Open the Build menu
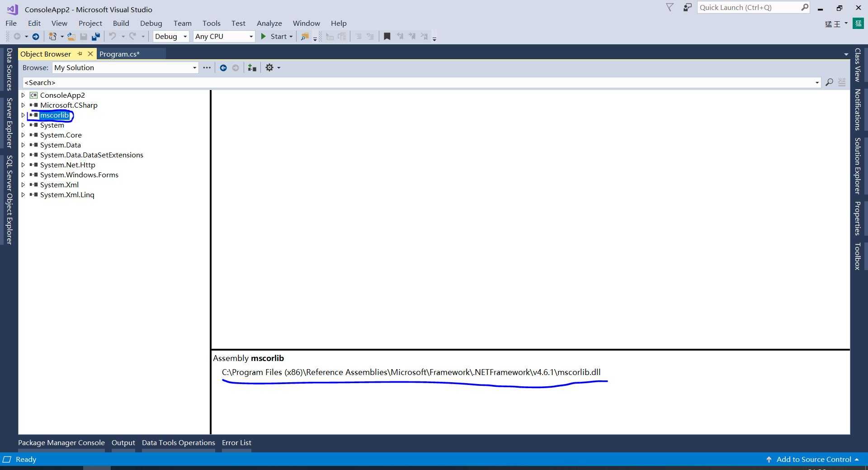 pos(121,24)
